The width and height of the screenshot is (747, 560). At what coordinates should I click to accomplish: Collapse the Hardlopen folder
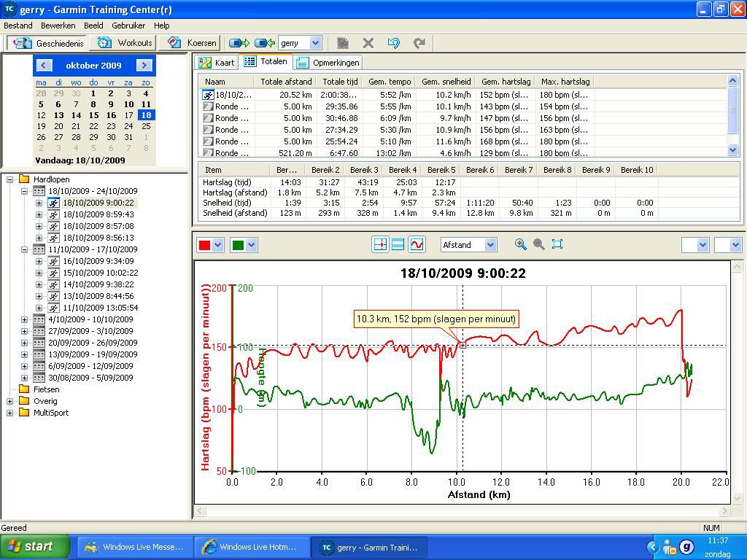[x=9, y=179]
